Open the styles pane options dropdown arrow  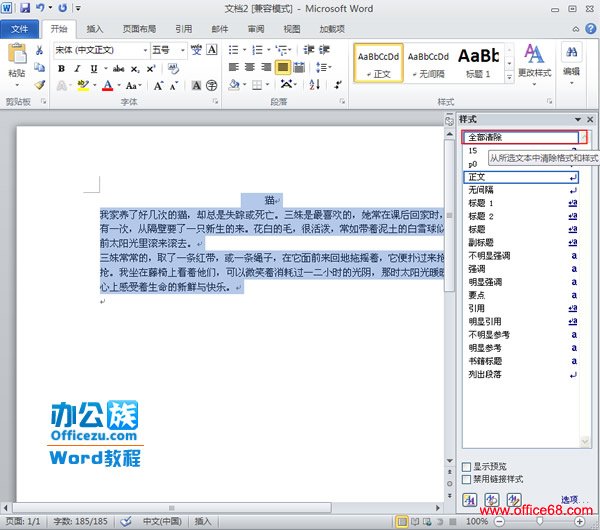(575, 119)
